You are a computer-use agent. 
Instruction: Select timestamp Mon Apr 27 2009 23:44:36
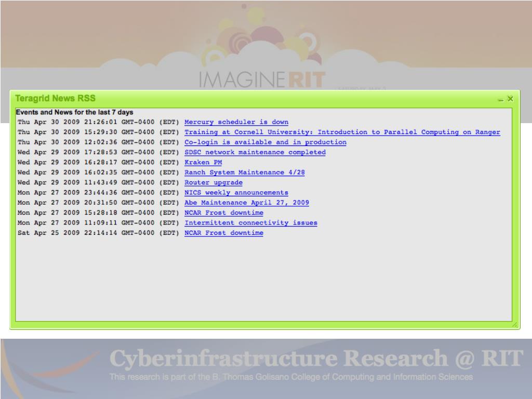tap(98, 193)
